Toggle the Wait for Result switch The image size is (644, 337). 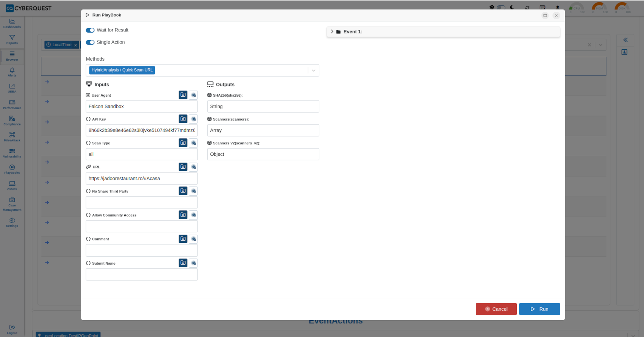click(x=90, y=30)
